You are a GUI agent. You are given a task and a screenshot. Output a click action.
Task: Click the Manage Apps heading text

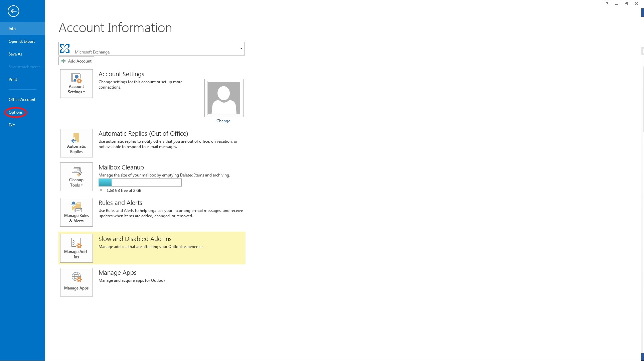[x=118, y=272]
